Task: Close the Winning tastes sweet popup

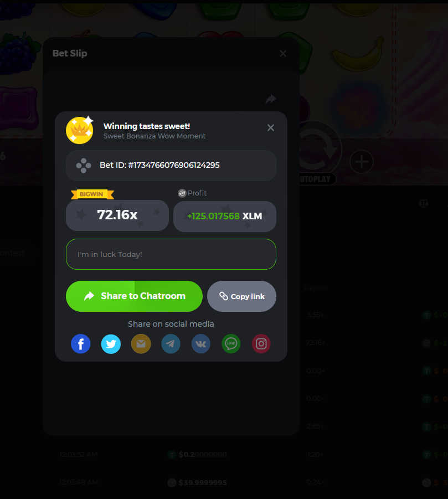Action: coord(270,127)
